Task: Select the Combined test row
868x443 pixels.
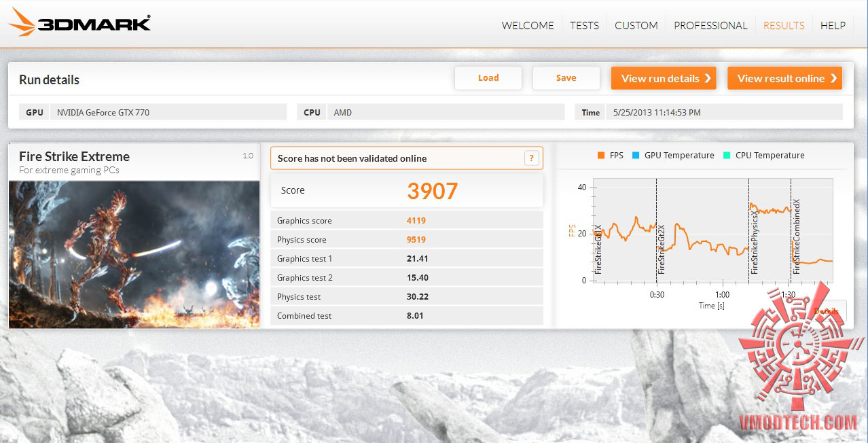Action: coord(407,316)
